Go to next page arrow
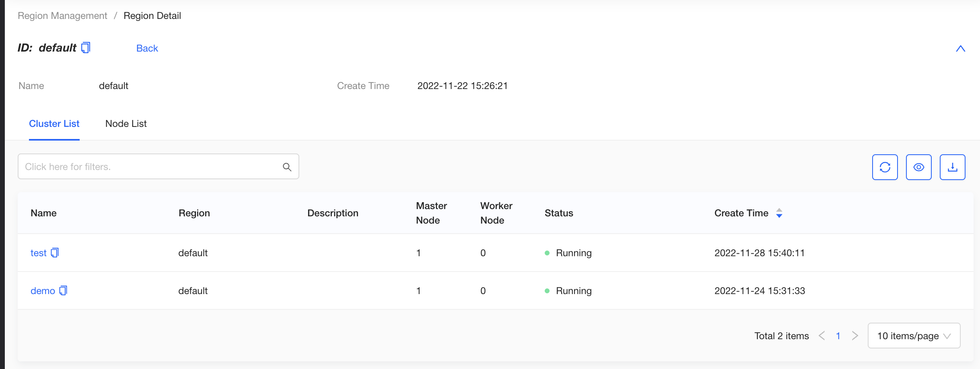 (x=855, y=336)
